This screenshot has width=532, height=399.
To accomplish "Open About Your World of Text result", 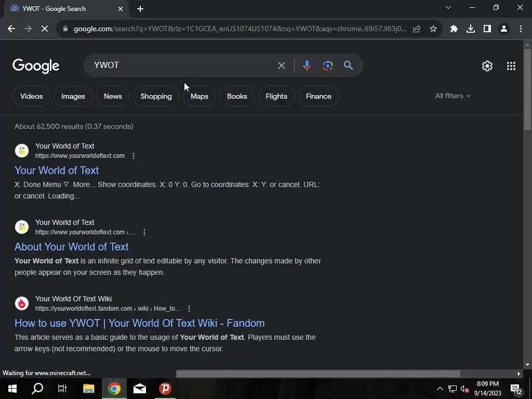I will tap(71, 247).
